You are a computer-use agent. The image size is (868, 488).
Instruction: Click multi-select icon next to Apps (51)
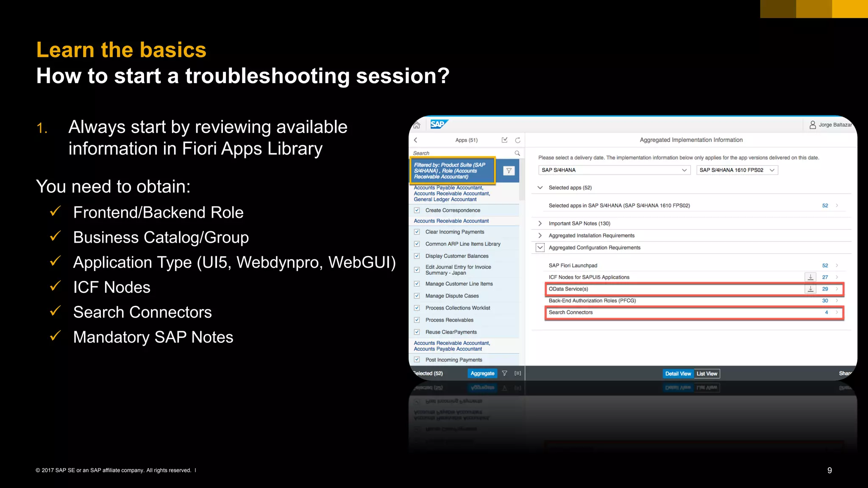[504, 140]
